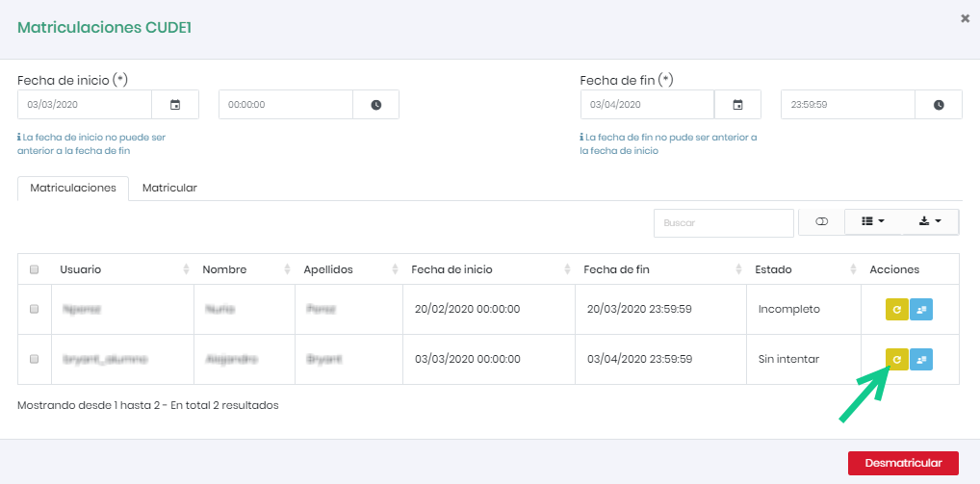Click yellow reset icon in Incompleto row
980x484 pixels.
point(896,309)
